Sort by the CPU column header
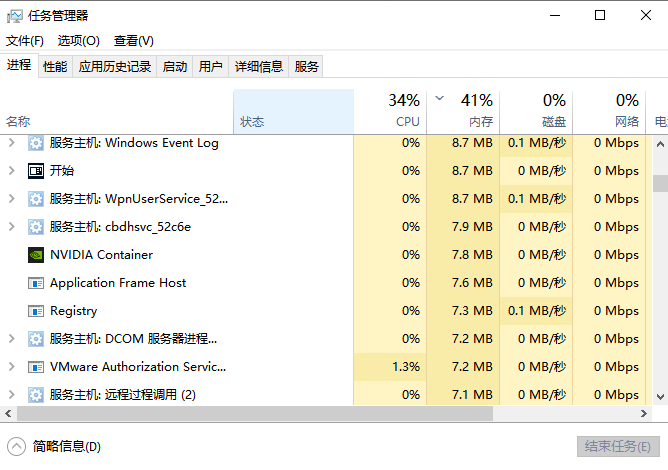 390,111
